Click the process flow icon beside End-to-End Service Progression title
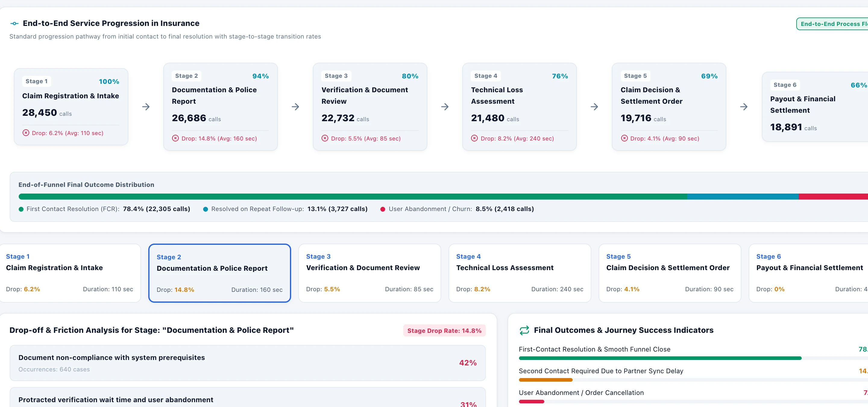 14,23
